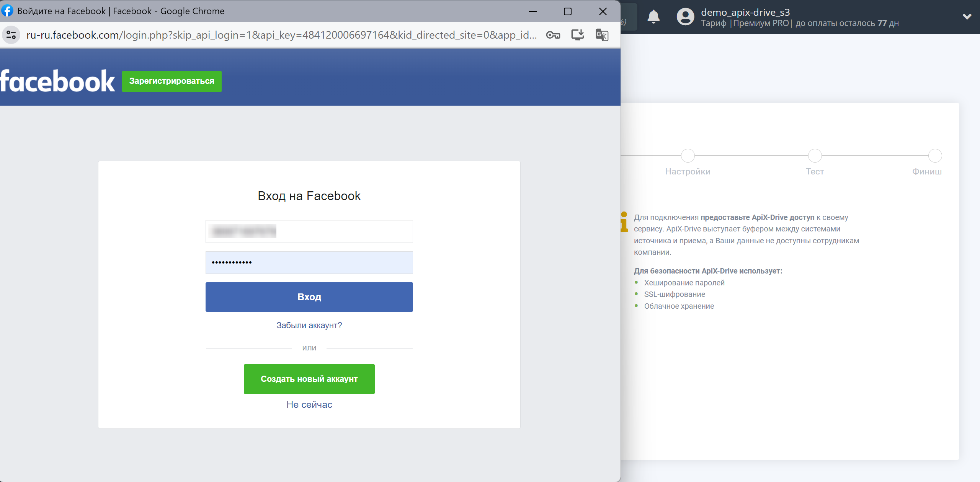
Task: Maximize the Facebook login Chrome window
Action: point(568,11)
